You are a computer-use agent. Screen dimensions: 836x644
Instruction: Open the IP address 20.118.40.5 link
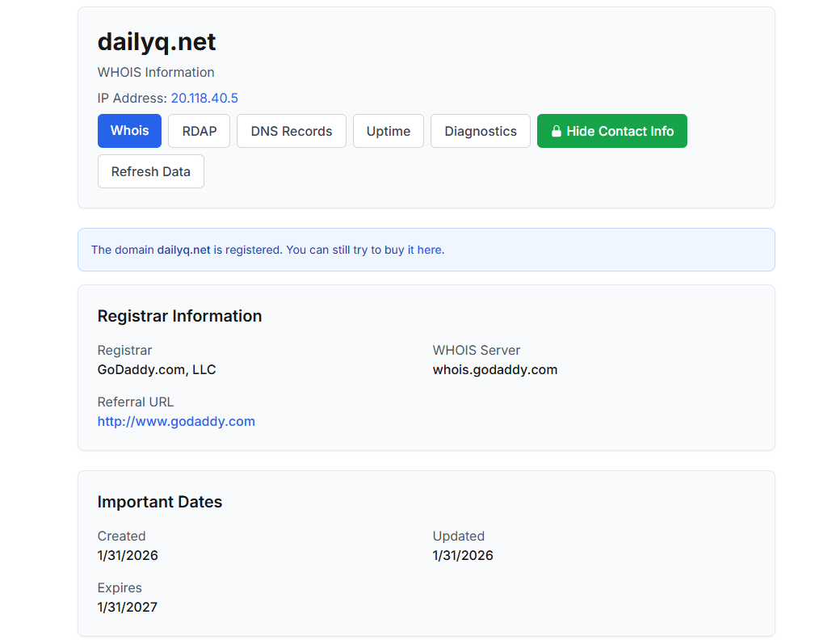pos(204,99)
